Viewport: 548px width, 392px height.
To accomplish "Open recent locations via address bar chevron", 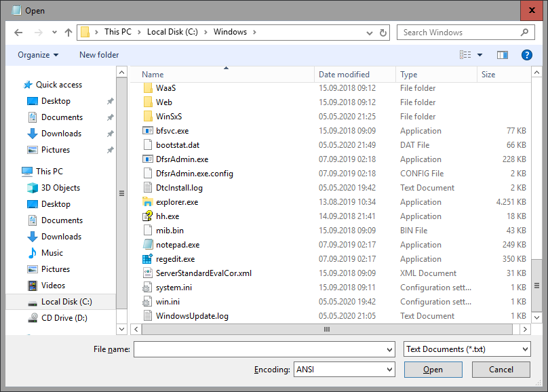I will pos(369,32).
